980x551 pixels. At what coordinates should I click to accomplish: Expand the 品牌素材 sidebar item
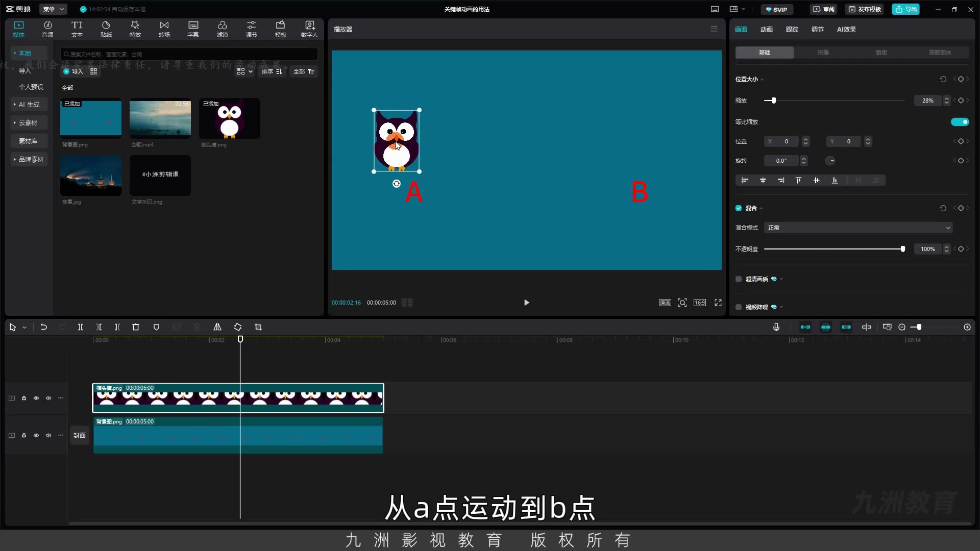coord(29,159)
